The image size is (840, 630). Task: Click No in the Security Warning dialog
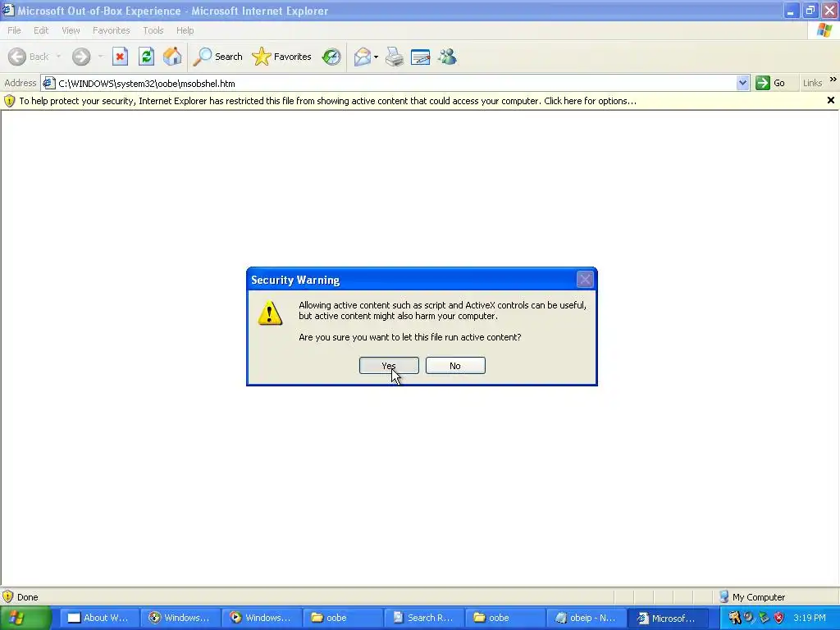point(455,365)
